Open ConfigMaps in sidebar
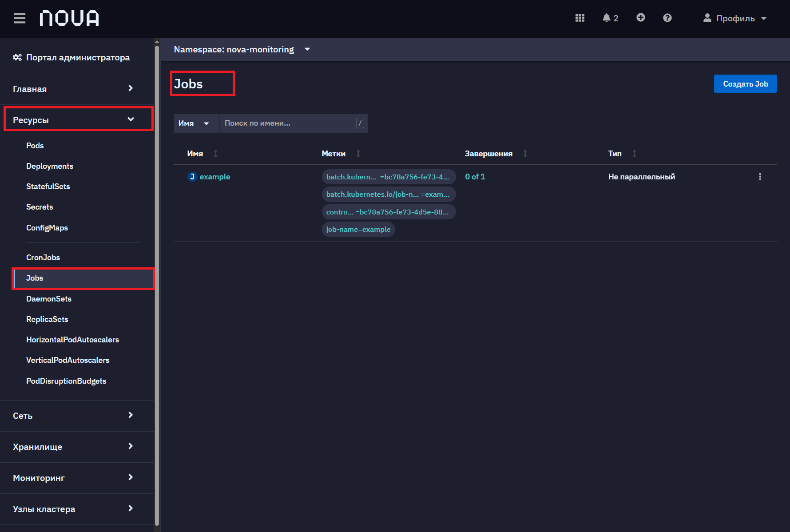The height and width of the screenshot is (532, 790). pos(47,228)
